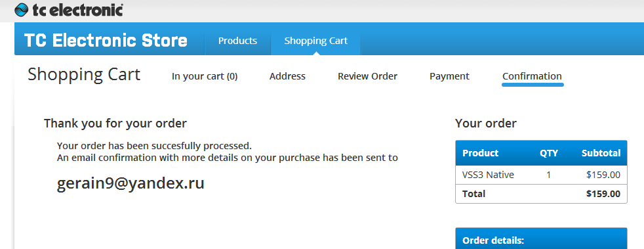Click the Shopping Cart page heading
The image size is (644, 249).
tap(84, 75)
